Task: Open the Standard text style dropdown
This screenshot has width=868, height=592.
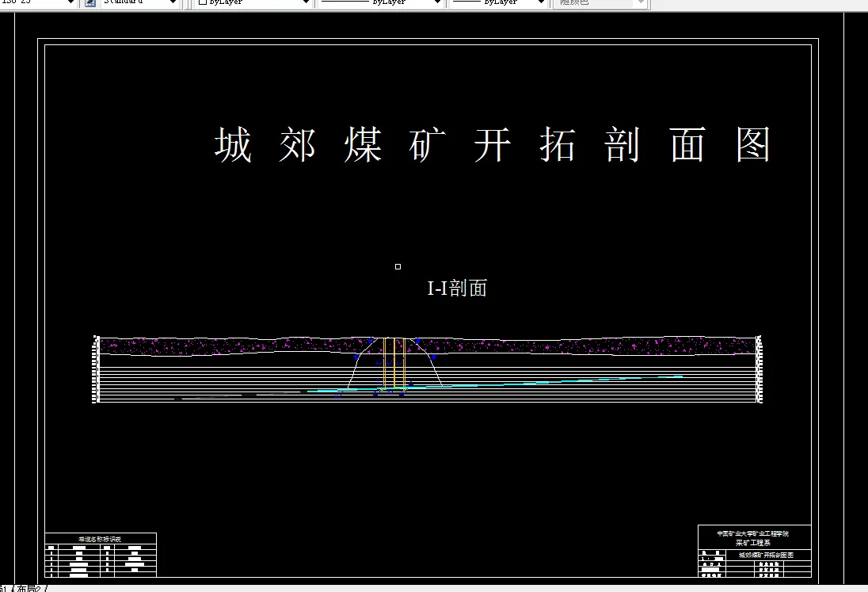Action: click(173, 2)
